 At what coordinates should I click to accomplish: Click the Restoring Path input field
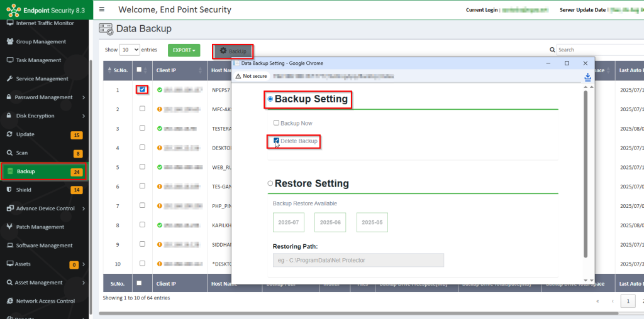[x=358, y=260]
